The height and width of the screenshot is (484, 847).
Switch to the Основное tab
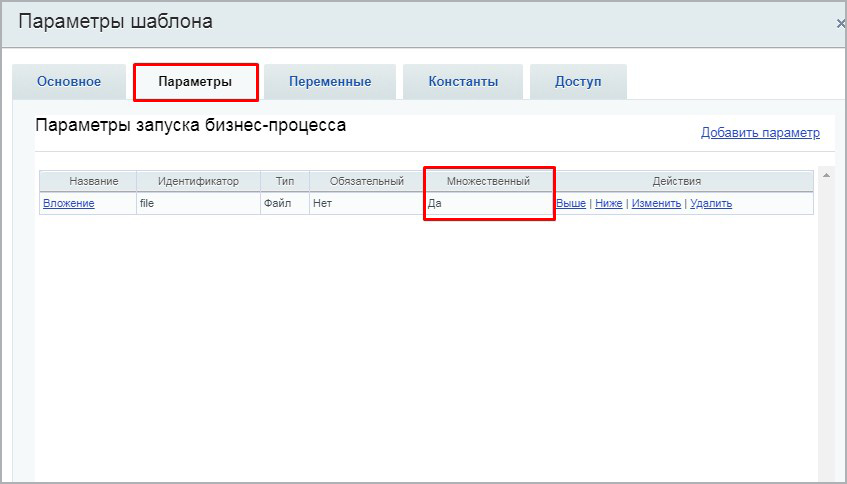click(x=69, y=82)
